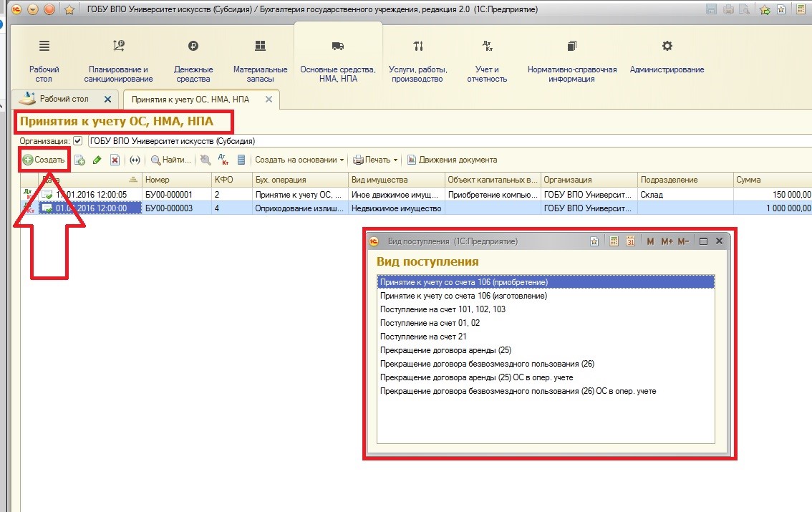
Task: Select the document row БУ00-000001
Action: click(169, 194)
